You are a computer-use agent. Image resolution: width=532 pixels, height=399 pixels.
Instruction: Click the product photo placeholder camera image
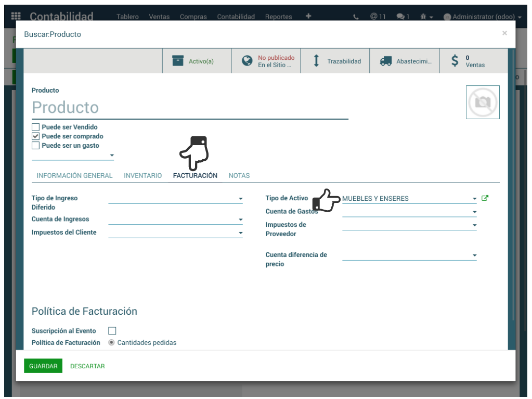point(483,102)
